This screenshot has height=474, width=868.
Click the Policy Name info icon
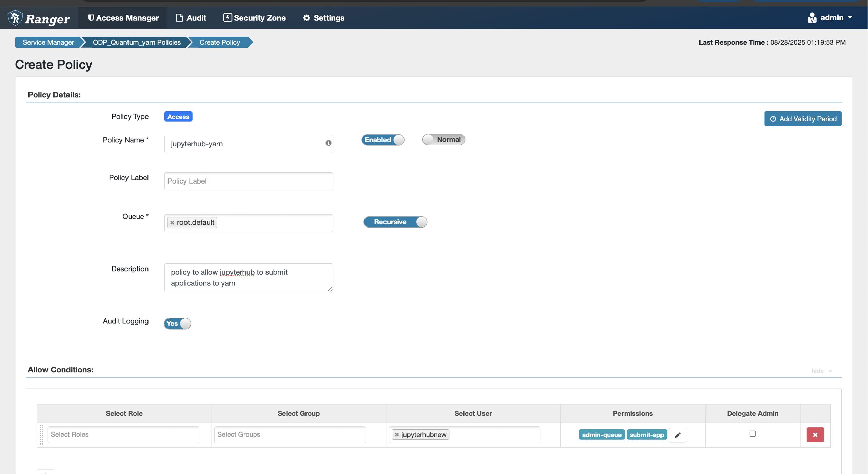coord(328,143)
